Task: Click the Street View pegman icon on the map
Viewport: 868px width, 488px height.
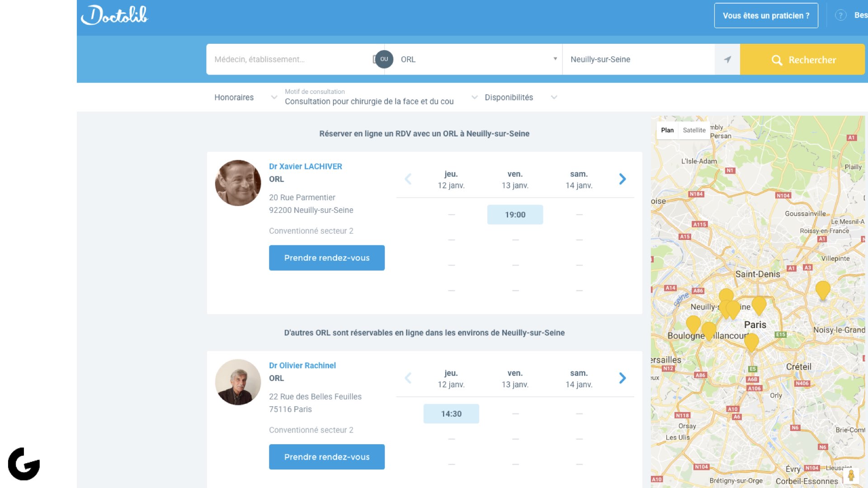Action: pos(851,475)
